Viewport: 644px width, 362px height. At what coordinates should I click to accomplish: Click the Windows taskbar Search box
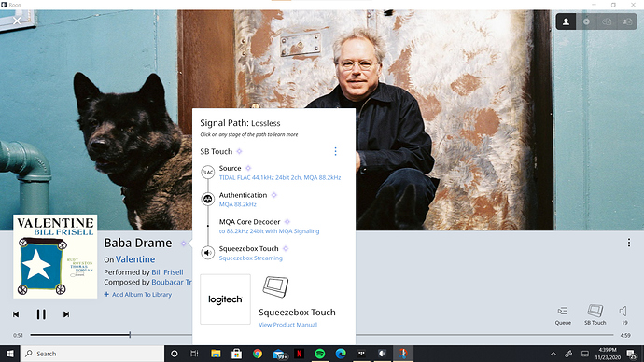(x=92, y=354)
